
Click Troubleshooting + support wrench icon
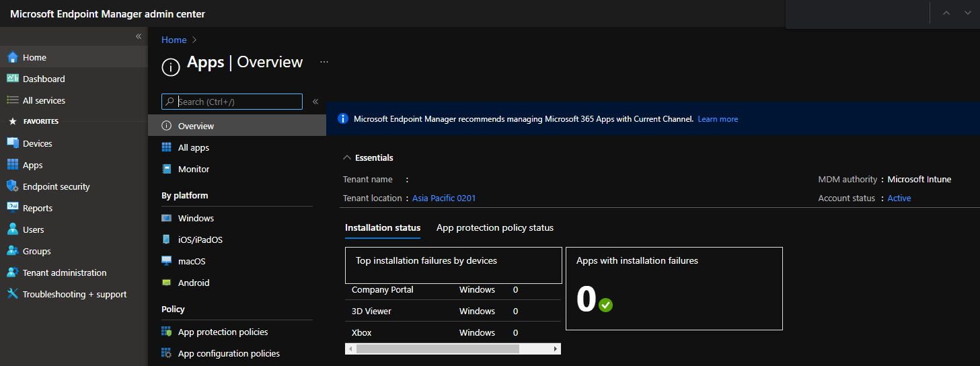(x=12, y=294)
